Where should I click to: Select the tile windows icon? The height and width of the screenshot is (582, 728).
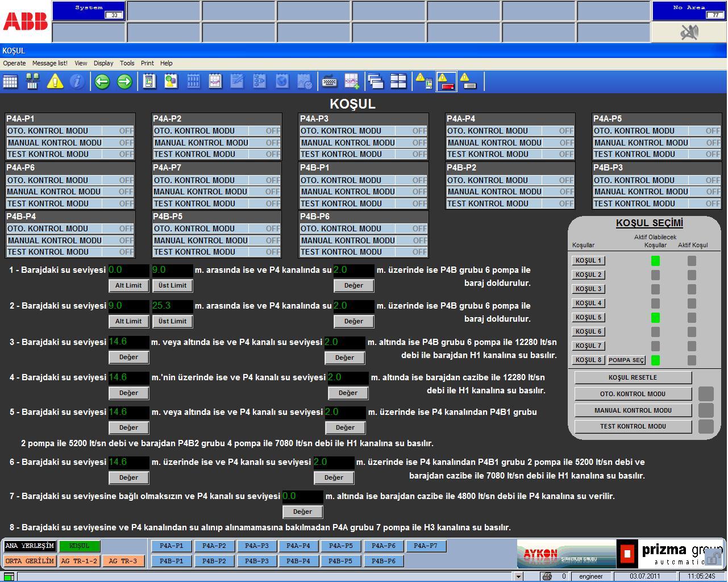[x=398, y=82]
